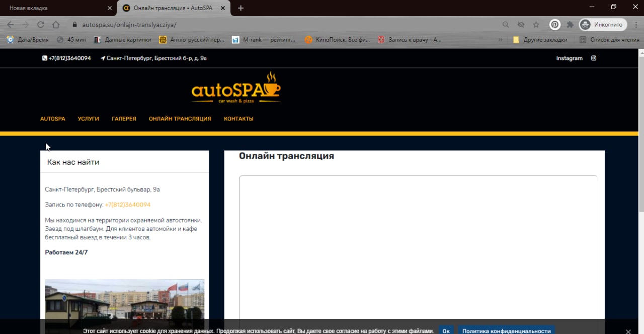Open the Другие закладки folder
The height and width of the screenshot is (334, 644).
pos(540,40)
